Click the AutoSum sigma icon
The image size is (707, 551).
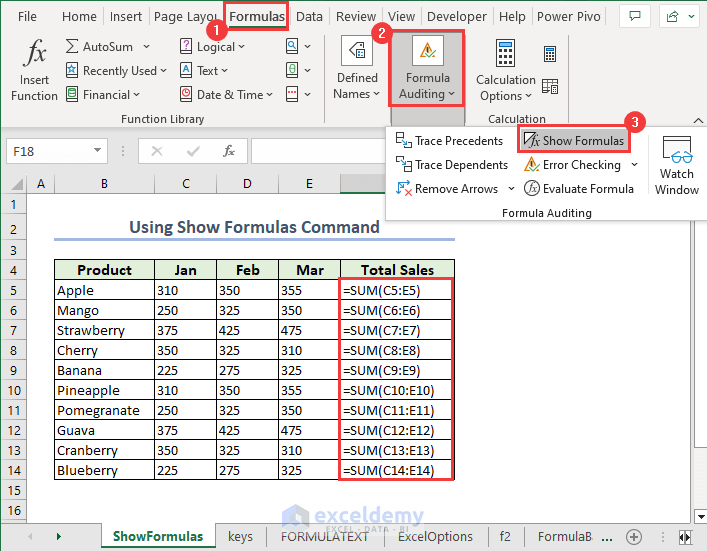click(72, 46)
